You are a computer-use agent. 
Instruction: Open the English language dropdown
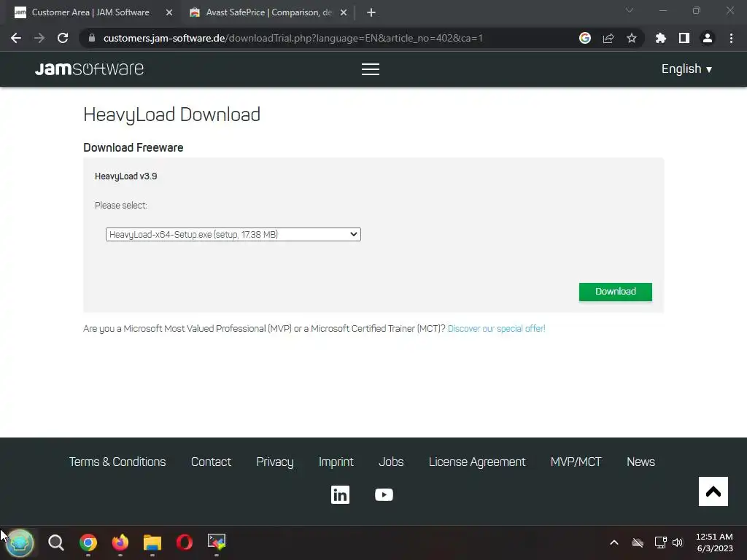coord(686,69)
